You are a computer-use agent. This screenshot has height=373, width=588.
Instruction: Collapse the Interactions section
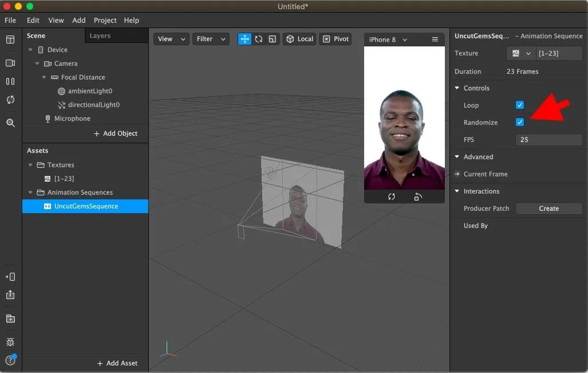[457, 191]
